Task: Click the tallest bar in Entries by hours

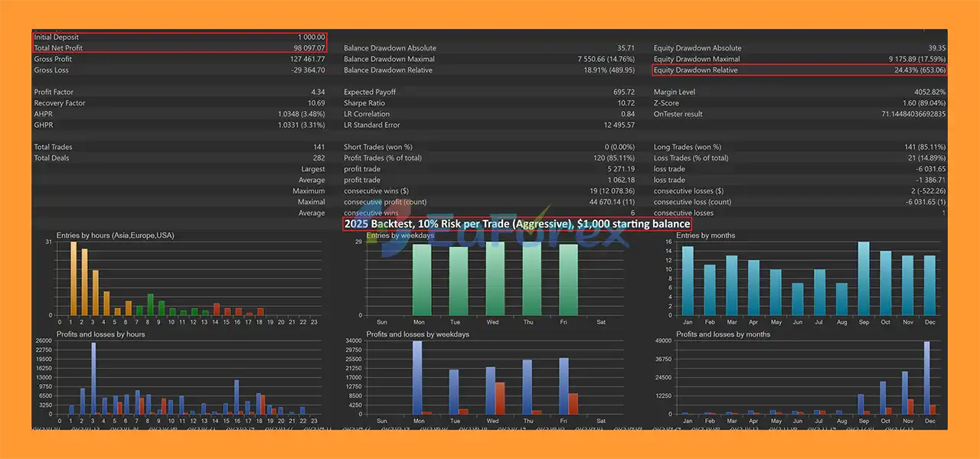Action: 73,278
